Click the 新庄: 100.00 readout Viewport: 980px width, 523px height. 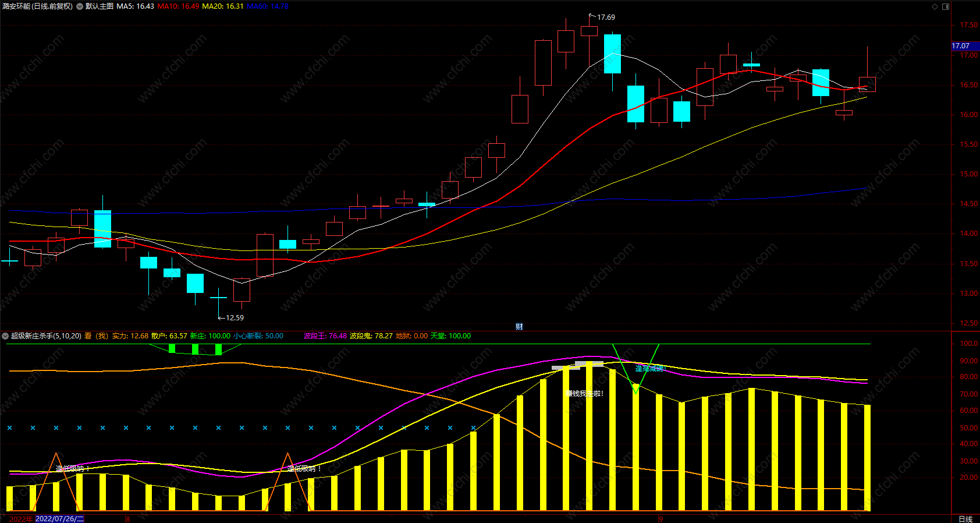tap(210, 336)
